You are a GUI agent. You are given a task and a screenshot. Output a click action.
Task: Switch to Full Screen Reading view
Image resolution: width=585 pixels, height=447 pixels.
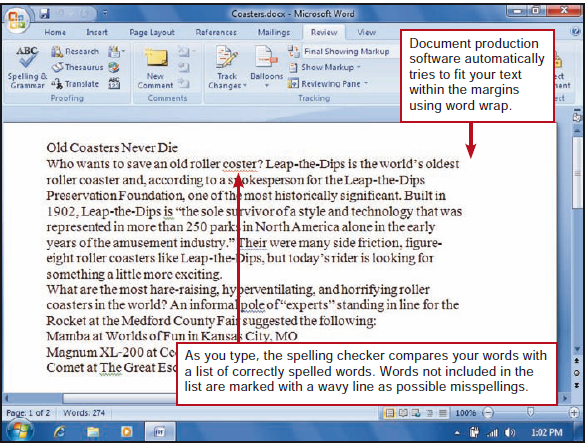click(x=403, y=413)
